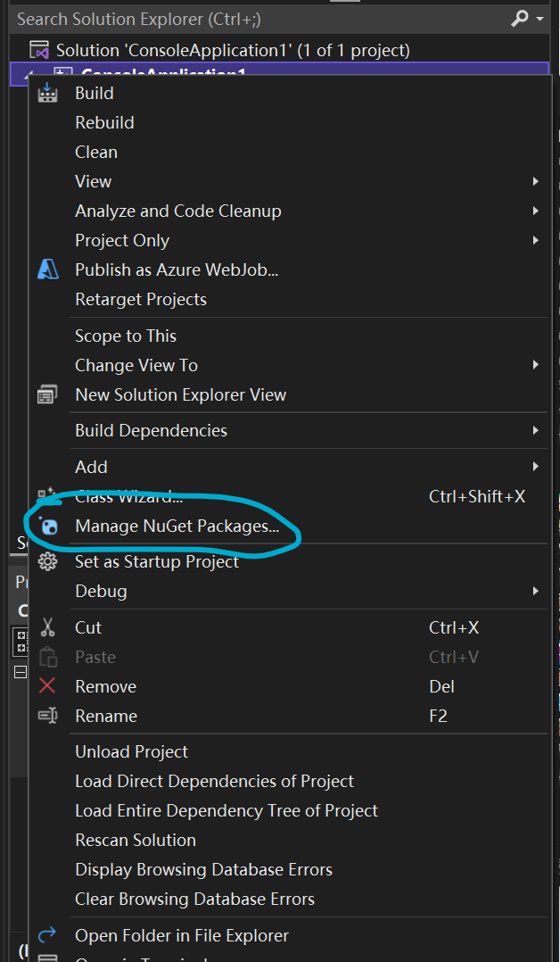This screenshot has height=962, width=560.
Task: Click the red Remove X icon
Action: [x=47, y=686]
